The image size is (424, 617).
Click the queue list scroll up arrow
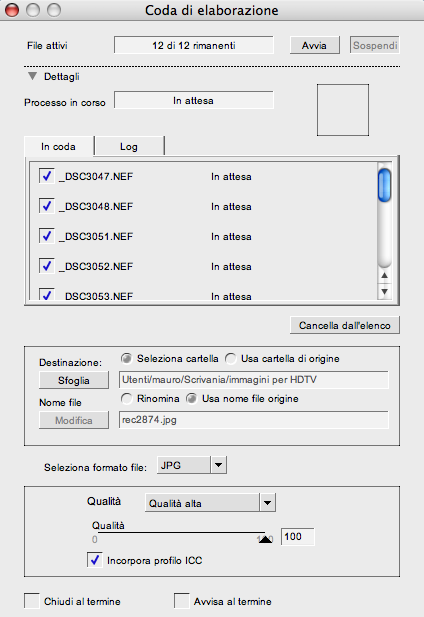click(x=384, y=275)
